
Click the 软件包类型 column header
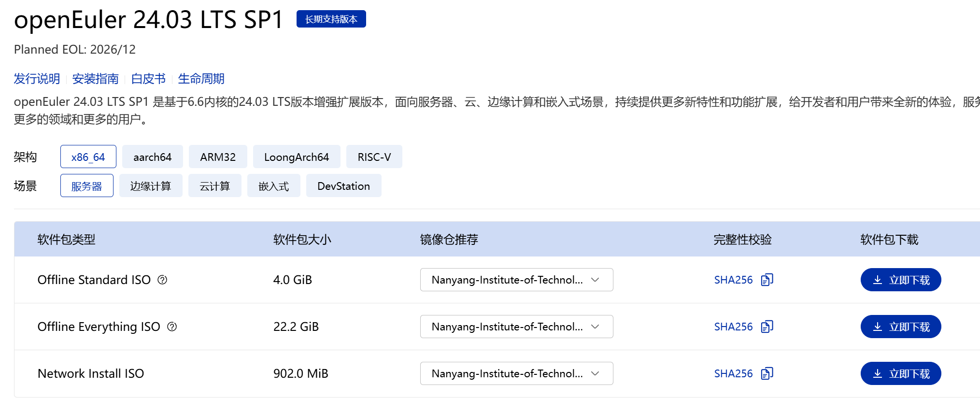(x=67, y=239)
